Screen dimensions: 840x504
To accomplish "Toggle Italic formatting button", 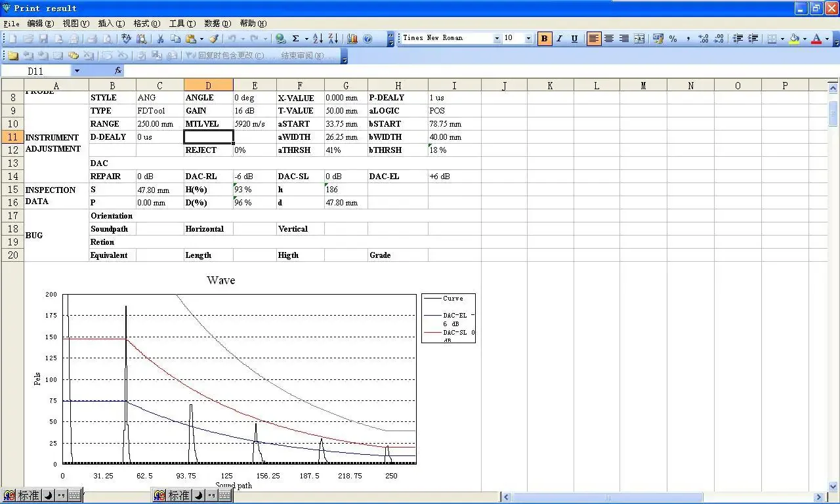I will click(x=559, y=39).
